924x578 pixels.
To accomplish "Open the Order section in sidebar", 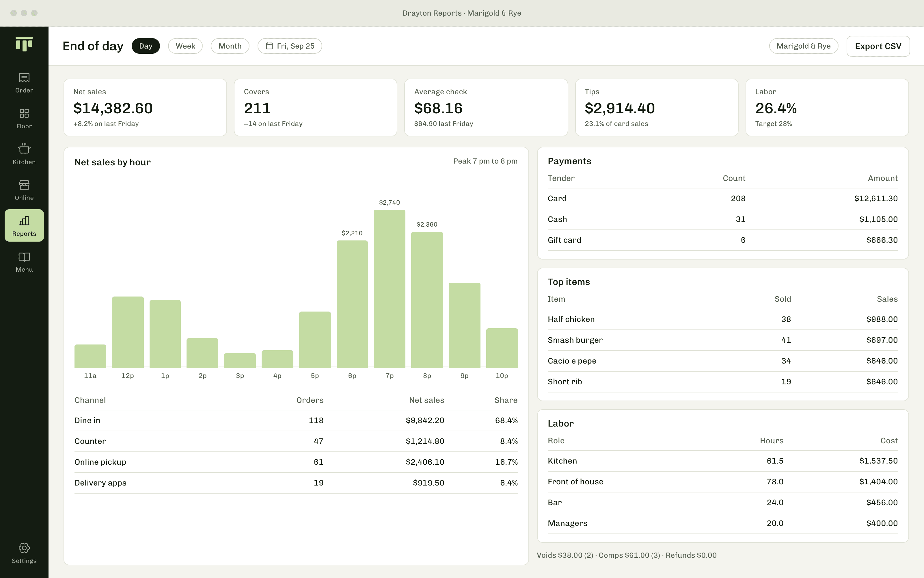I will (24, 83).
